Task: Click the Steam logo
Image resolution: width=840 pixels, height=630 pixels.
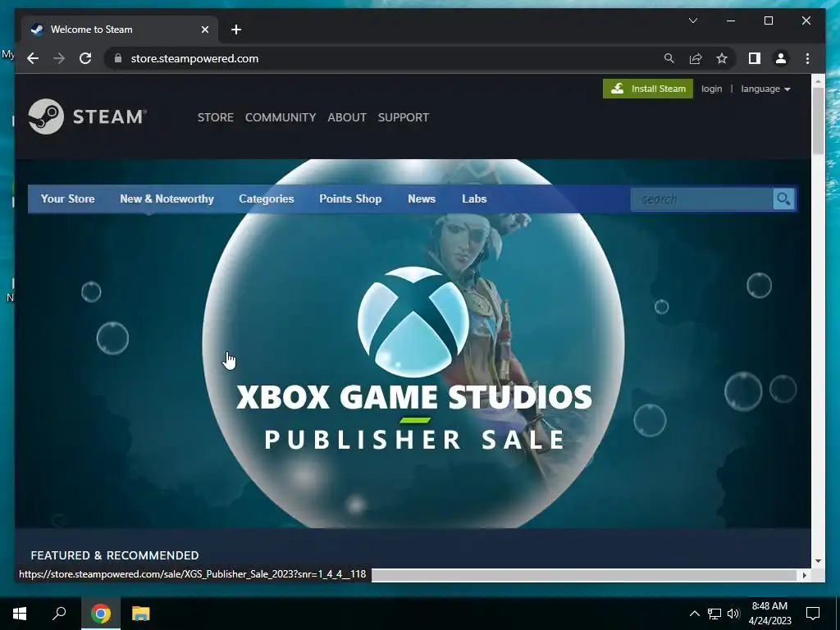Action: [x=87, y=116]
